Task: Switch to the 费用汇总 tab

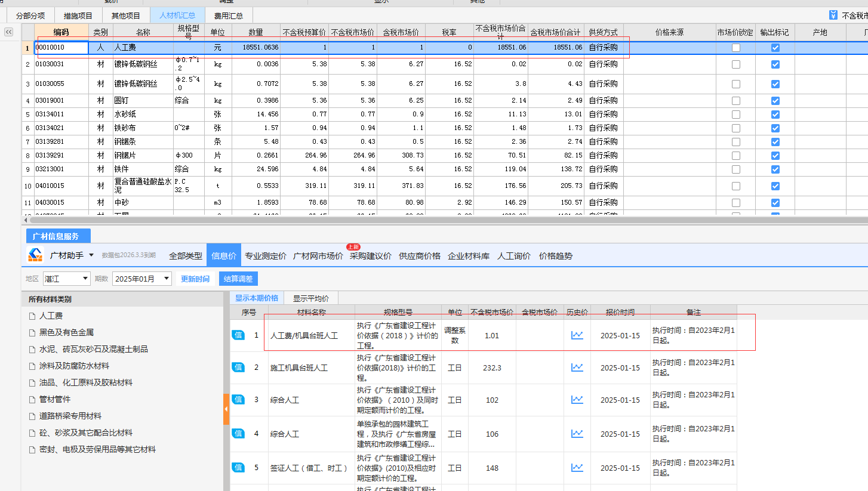Action: (229, 16)
